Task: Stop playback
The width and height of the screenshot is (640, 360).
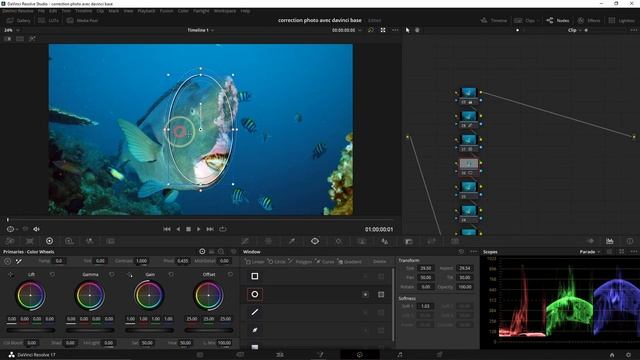Action: pyautogui.click(x=188, y=229)
